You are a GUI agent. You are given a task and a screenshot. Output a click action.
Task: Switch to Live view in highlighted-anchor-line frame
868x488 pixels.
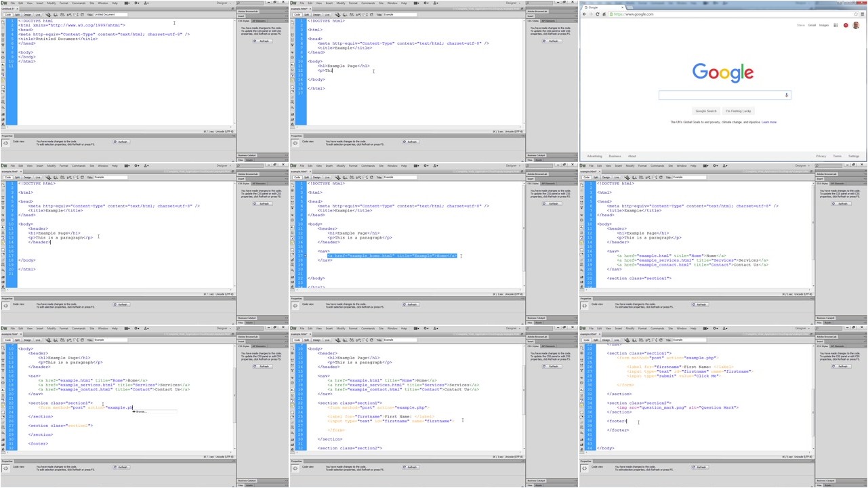pos(327,177)
